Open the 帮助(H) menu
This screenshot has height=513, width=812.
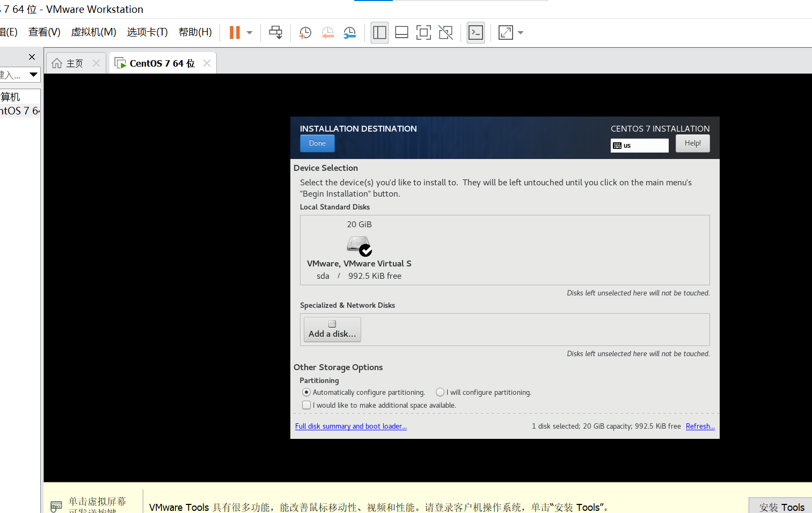(x=195, y=32)
